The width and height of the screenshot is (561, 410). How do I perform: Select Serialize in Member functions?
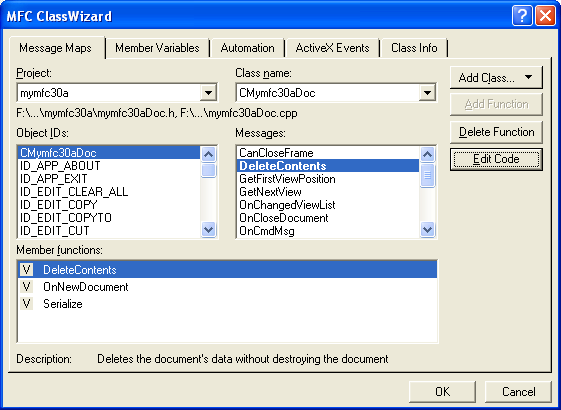228,304
